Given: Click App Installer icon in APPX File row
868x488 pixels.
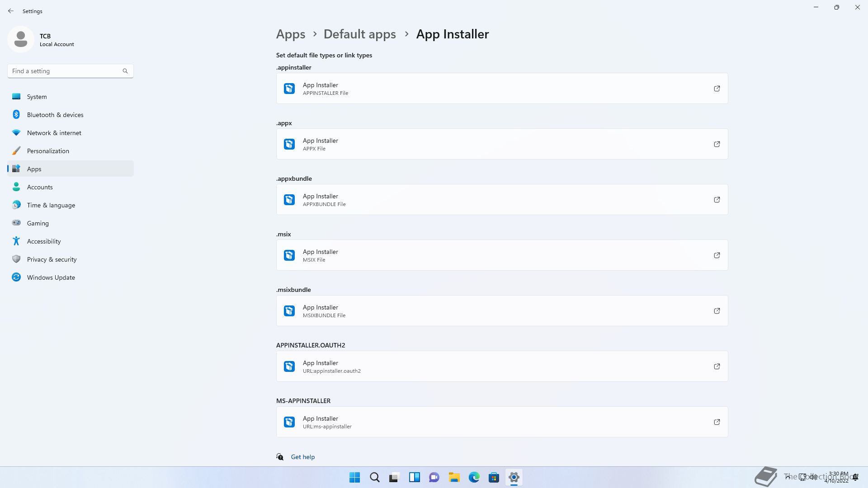Looking at the screenshot, I should (289, 144).
